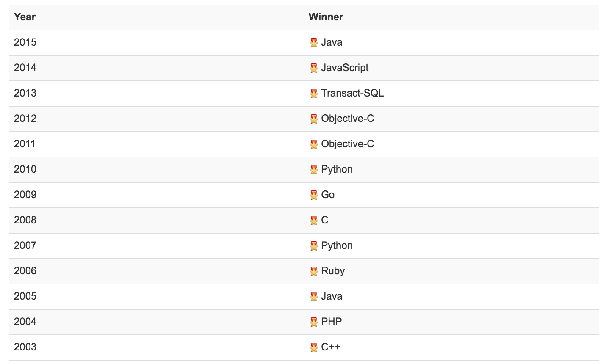609x364 pixels.
Task: Click Java in the 2005 row
Action: [x=332, y=296]
